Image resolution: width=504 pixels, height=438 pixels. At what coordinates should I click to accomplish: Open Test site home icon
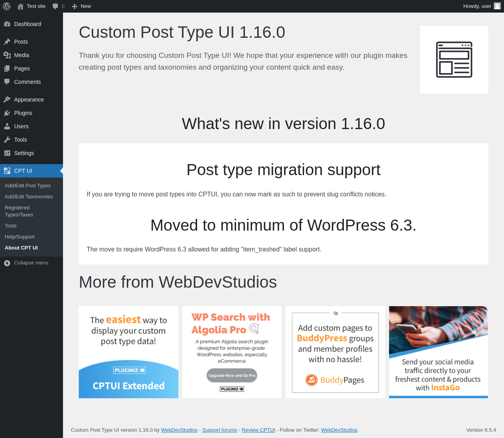click(x=20, y=6)
